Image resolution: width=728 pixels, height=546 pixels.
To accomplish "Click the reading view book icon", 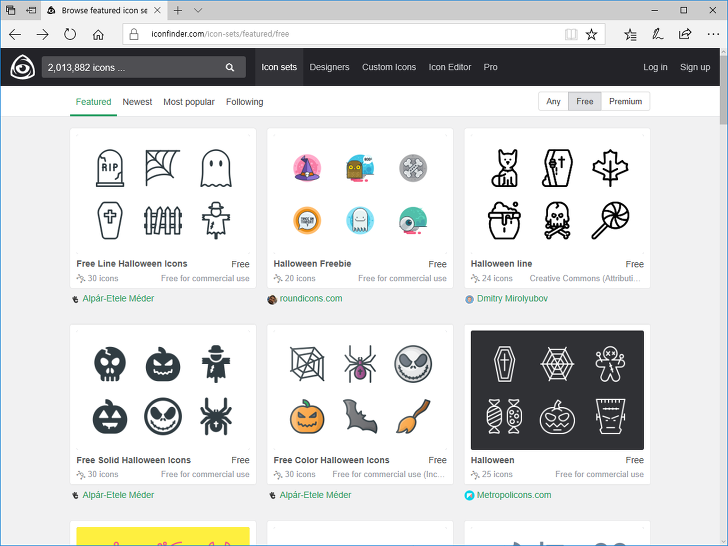I will click(x=571, y=34).
